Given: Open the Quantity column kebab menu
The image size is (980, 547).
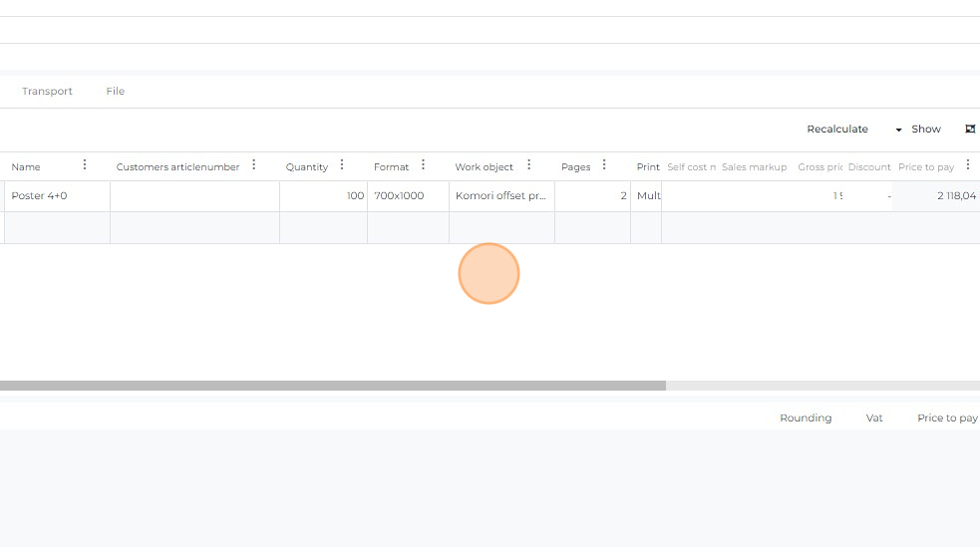Looking at the screenshot, I should coord(342,165).
